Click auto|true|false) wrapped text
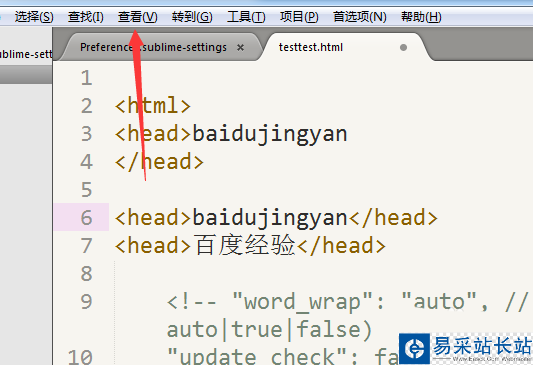The image size is (533, 365). [x=269, y=330]
